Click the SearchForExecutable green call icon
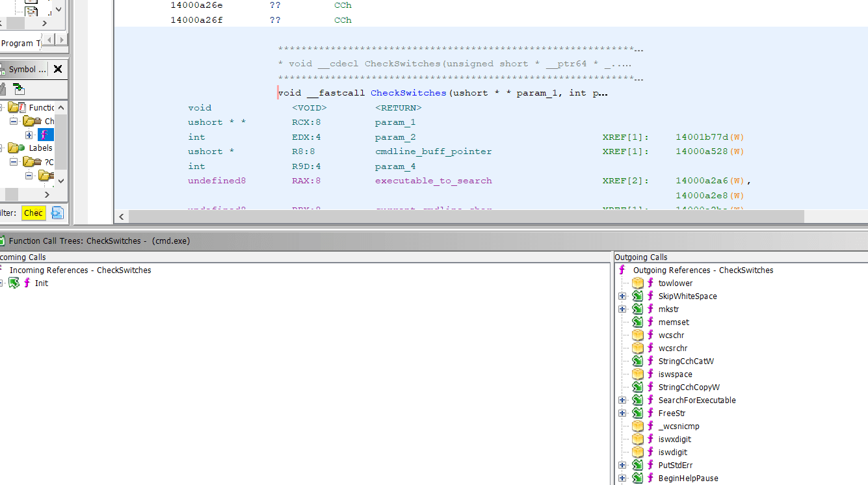Screen dimensions: 868x485 click(x=638, y=400)
